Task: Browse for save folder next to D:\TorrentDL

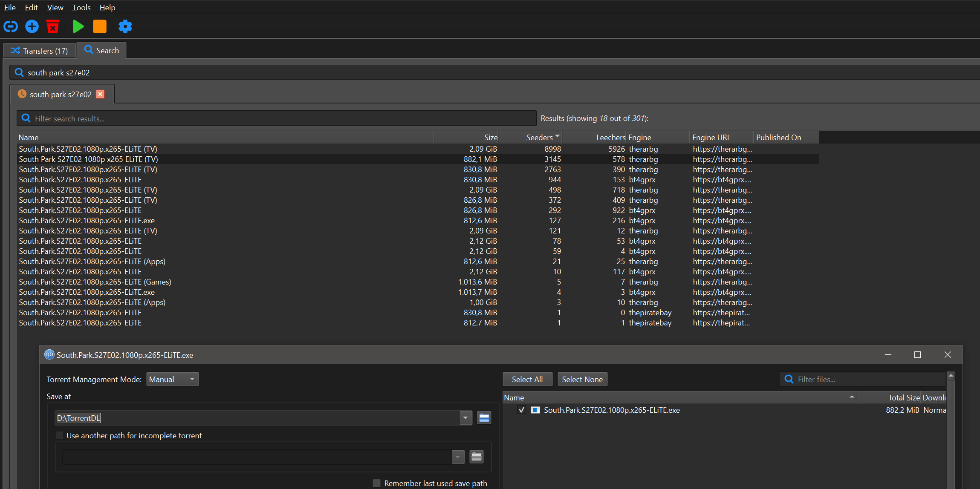Action: (484, 418)
